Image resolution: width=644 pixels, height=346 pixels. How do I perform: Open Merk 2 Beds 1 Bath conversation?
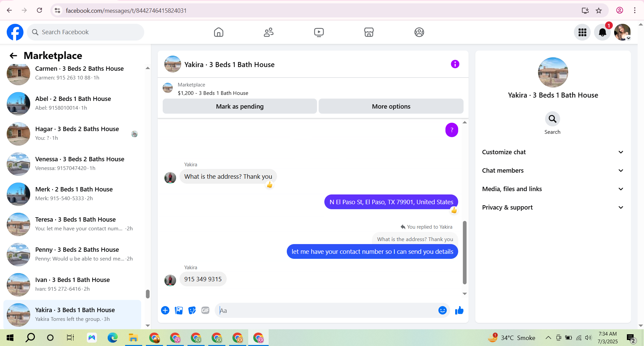coord(72,194)
